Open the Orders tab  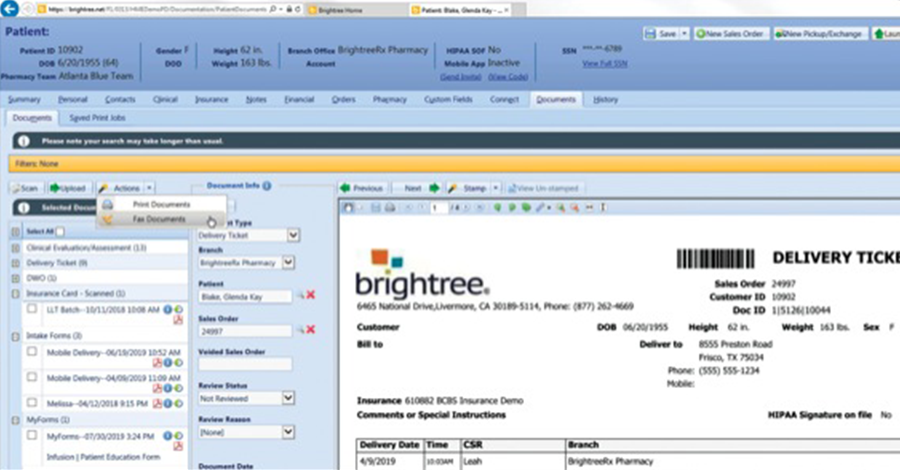tap(343, 99)
